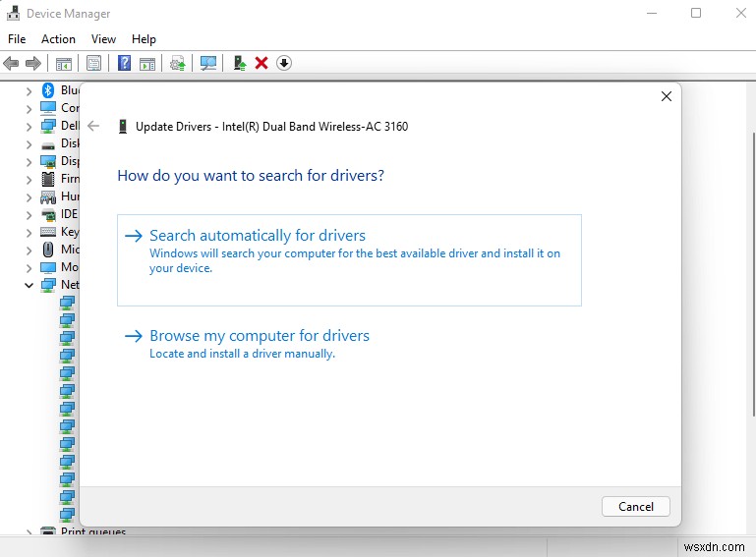Viewport: 756px width, 557px height.
Task: Minimize the Device Manager window
Action: click(652, 13)
